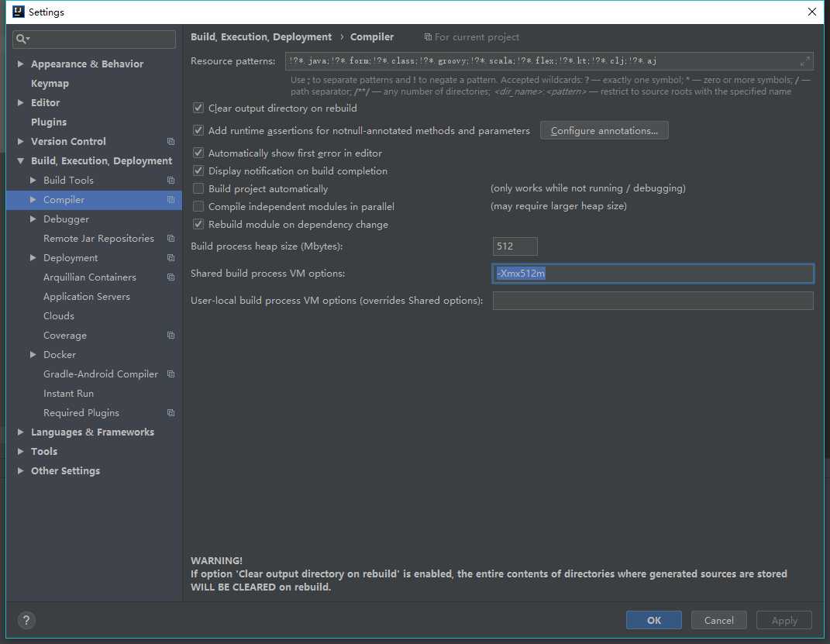Open the Plugins settings page

pyautogui.click(x=49, y=122)
